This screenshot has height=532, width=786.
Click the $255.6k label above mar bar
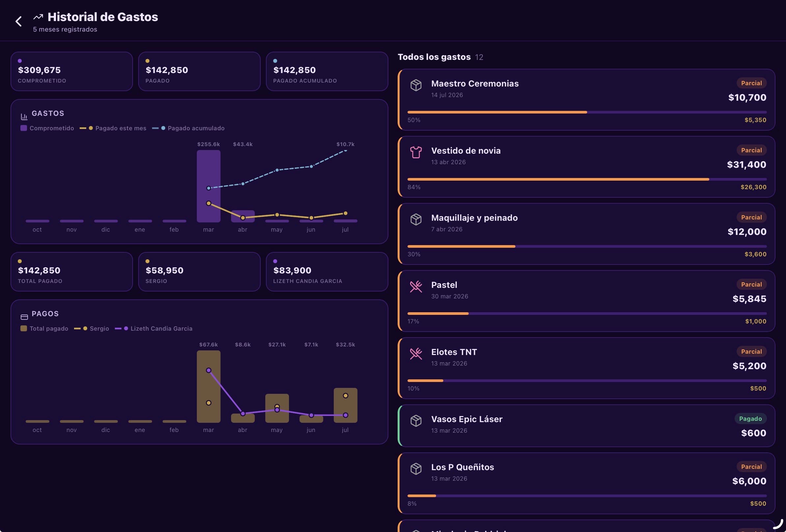208,144
